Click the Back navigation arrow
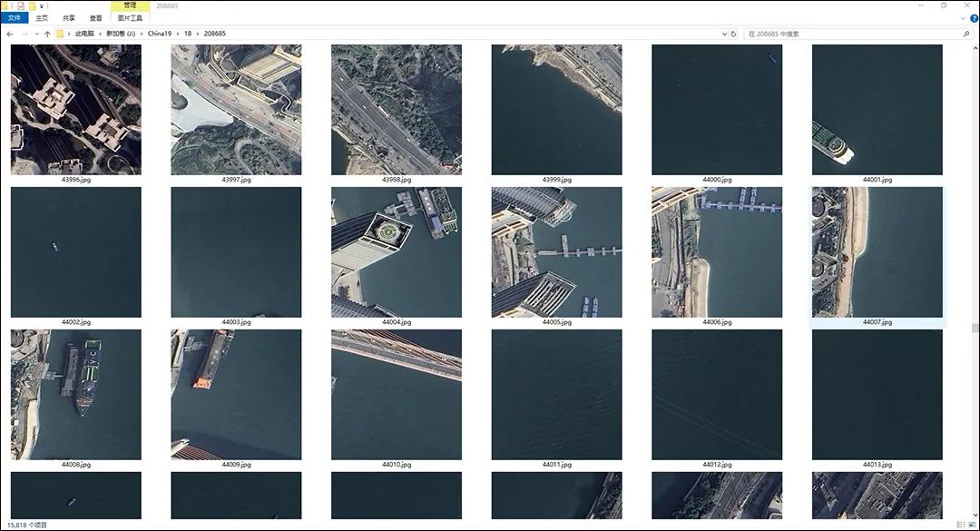The image size is (980, 531). coord(9,34)
